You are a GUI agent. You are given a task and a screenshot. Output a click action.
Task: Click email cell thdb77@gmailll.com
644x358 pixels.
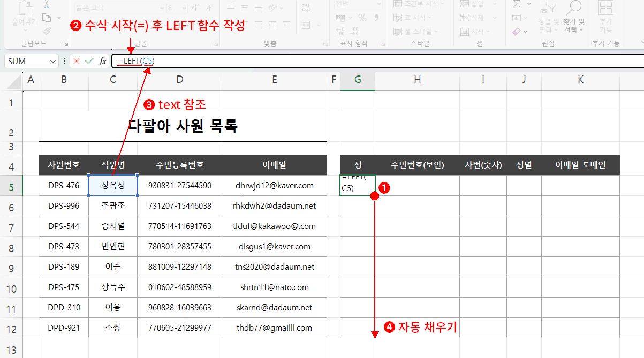coord(275,328)
